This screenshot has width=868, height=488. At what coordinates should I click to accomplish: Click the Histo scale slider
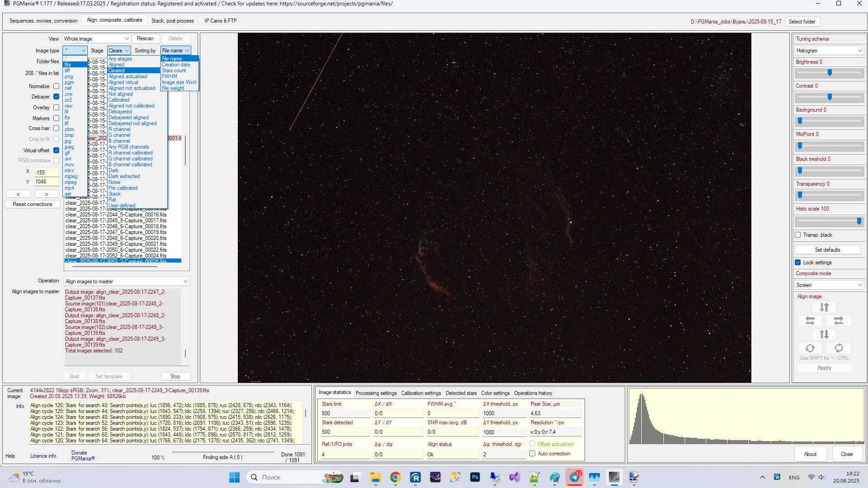(829, 221)
